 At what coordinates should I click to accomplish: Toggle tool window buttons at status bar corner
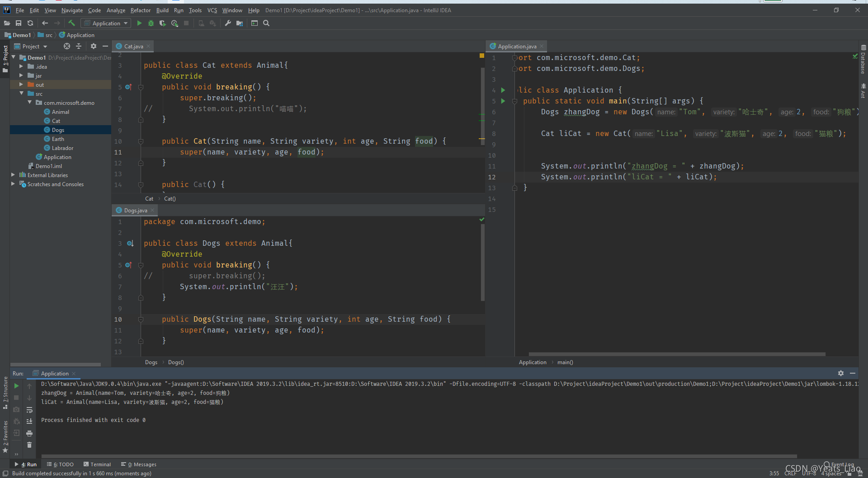(5, 473)
